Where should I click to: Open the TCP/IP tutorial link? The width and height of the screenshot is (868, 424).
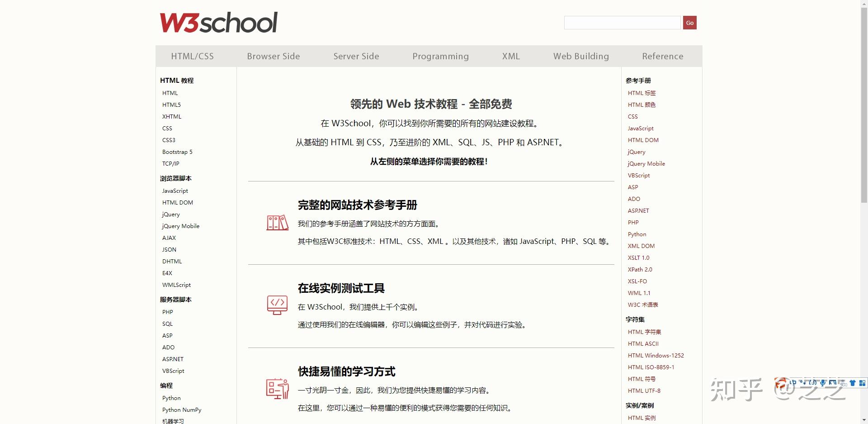tap(171, 163)
